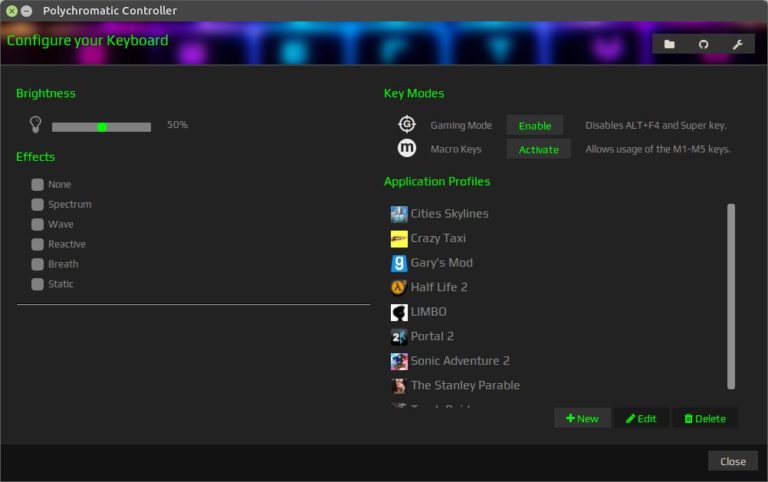Viewport: 768px width, 482px height.
Task: Click the Effects heading
Action: [35, 157]
